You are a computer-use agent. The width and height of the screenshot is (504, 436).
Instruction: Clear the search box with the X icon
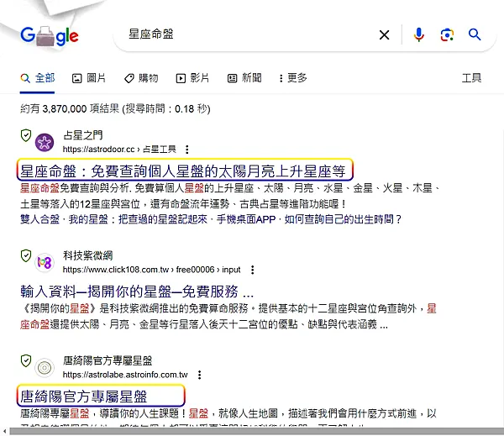[x=384, y=34]
